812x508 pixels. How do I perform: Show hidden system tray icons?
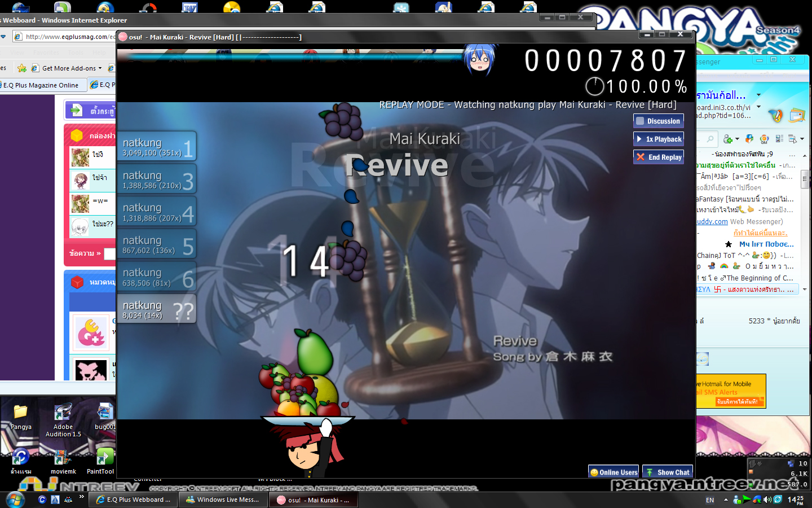tap(726, 500)
